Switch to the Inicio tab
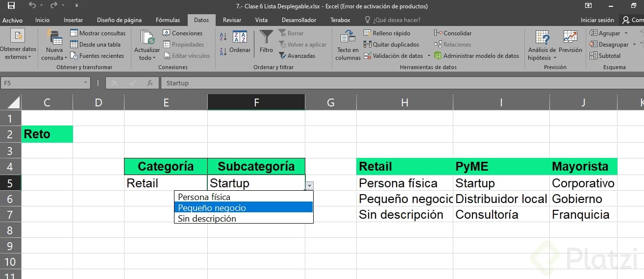The height and width of the screenshot is (279, 644). click(42, 20)
